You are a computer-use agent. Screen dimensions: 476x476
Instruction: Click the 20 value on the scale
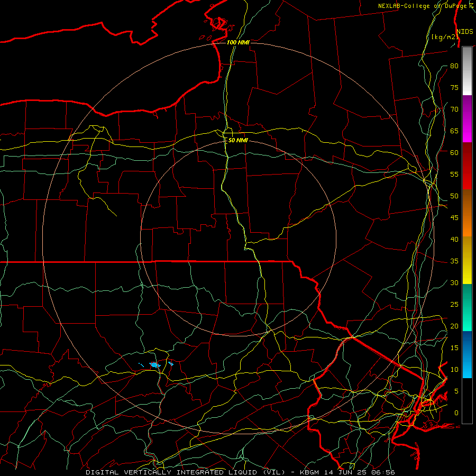point(454,326)
